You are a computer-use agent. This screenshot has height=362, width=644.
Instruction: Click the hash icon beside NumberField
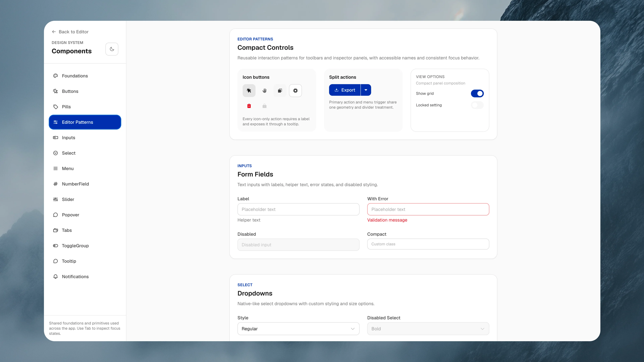56,184
